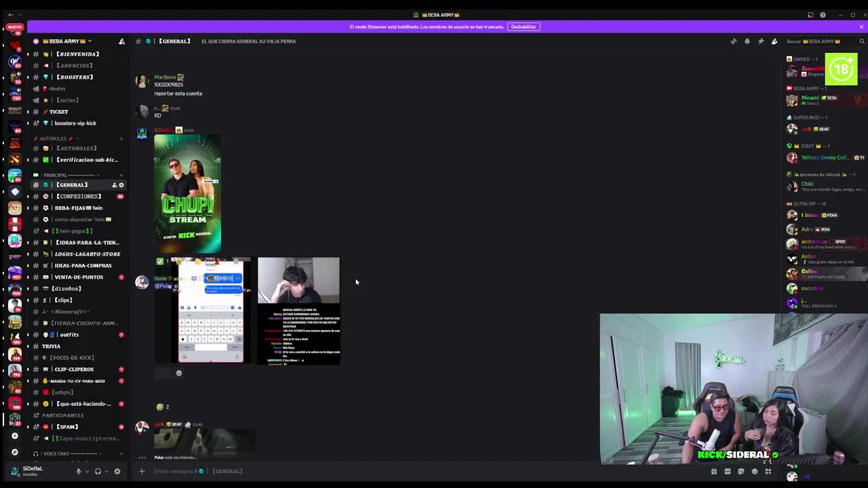Open the red heart server icon
The image size is (868, 488).
point(15,46)
